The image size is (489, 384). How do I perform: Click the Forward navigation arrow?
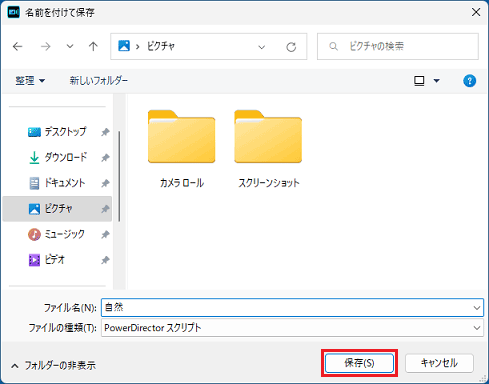(46, 46)
